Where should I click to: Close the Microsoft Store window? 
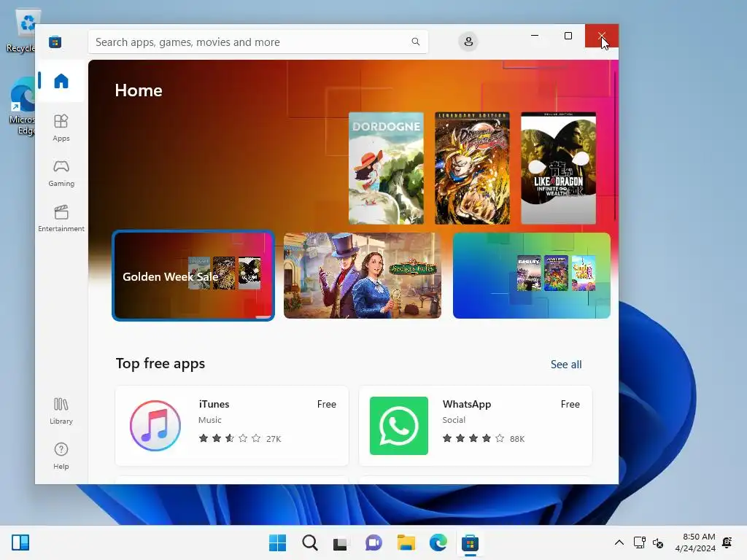tap(602, 36)
